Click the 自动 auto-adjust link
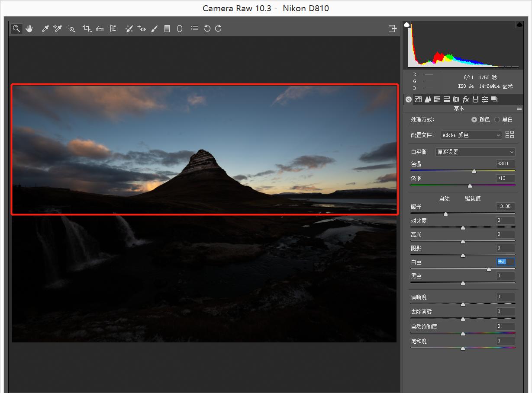This screenshot has height=393, width=532. (x=445, y=198)
